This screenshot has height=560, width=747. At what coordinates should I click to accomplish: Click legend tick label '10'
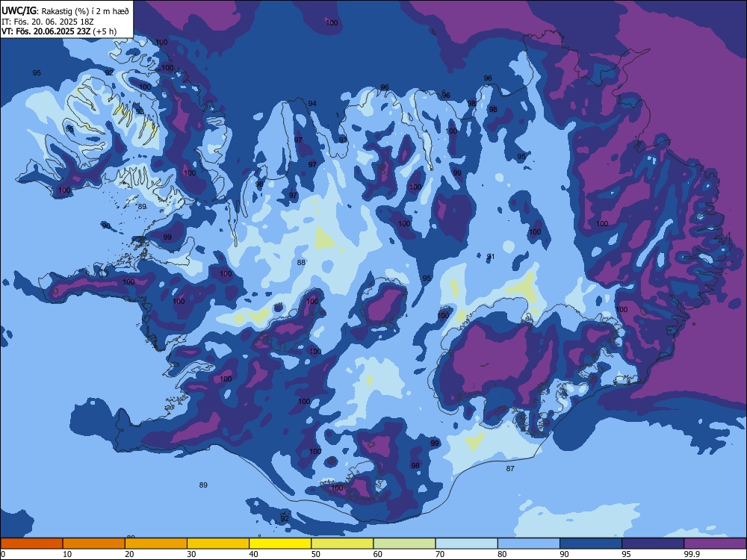pos(67,554)
